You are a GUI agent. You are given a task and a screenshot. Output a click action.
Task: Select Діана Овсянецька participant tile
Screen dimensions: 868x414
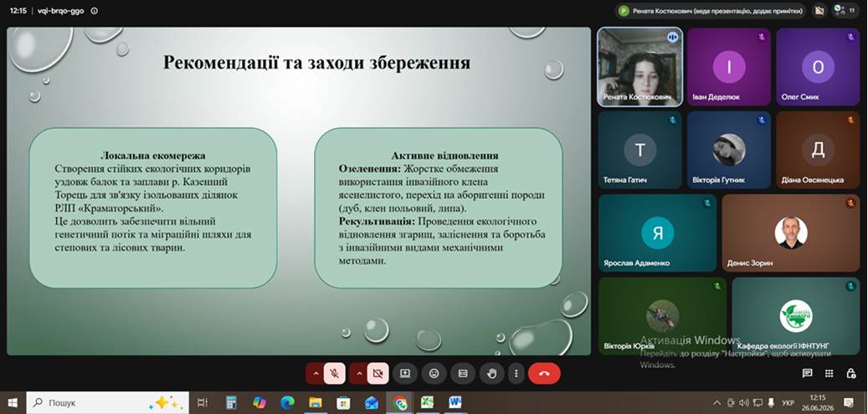[818, 150]
